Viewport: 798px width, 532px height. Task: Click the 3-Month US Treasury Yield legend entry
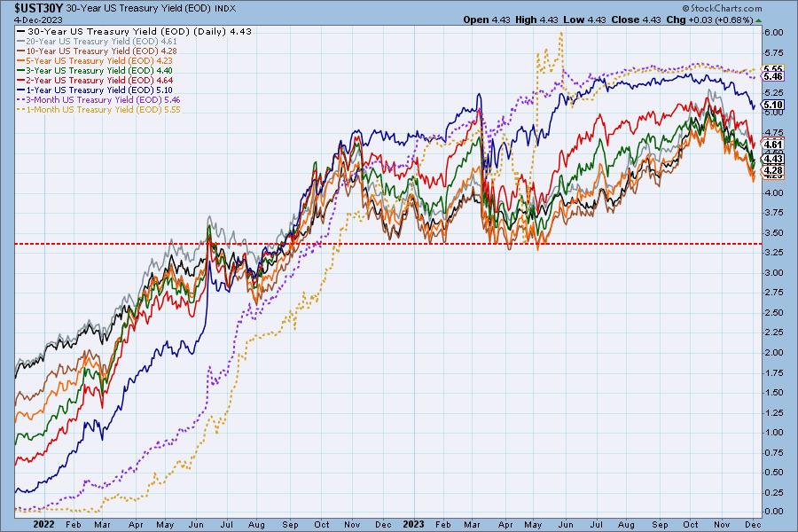[x=98, y=100]
